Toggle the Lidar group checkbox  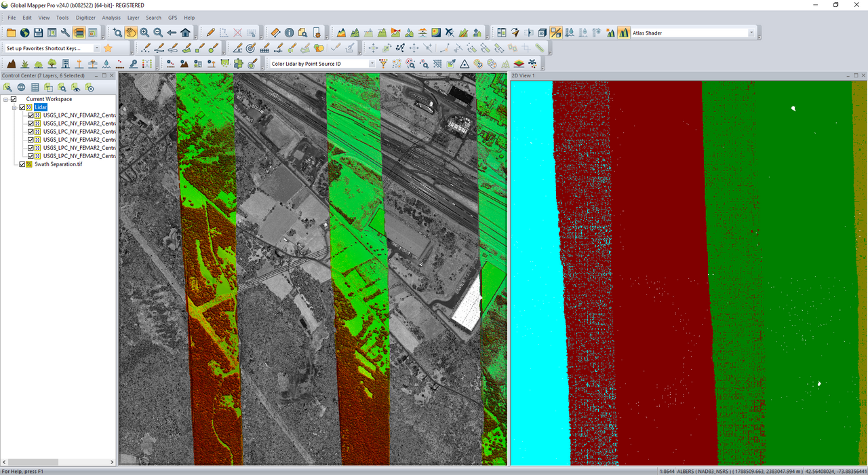[x=22, y=107]
